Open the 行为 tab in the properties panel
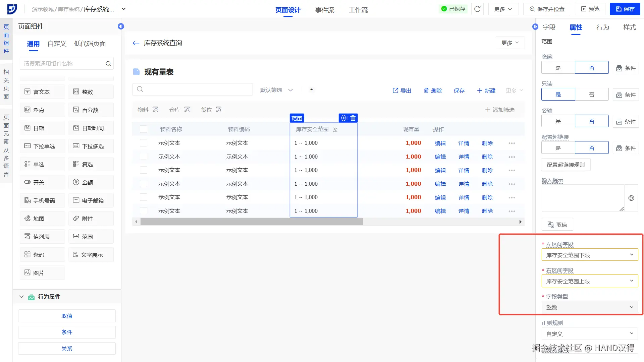Image resolution: width=644 pixels, height=362 pixels. point(602,27)
